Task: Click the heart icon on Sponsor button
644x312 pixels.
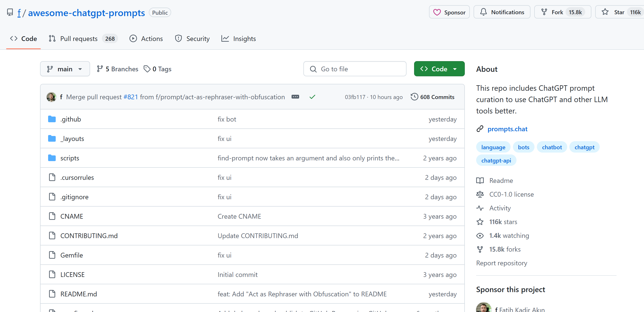Action: tap(437, 12)
